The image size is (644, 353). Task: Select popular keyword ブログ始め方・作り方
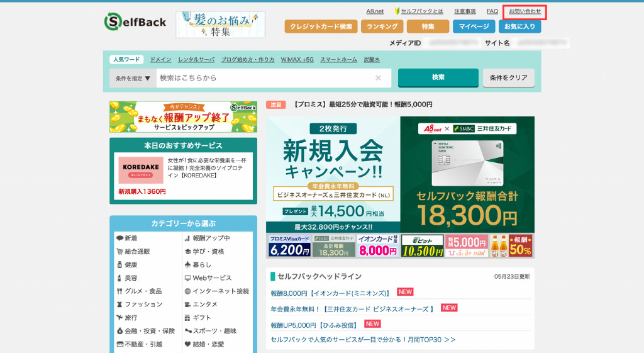[x=248, y=60]
